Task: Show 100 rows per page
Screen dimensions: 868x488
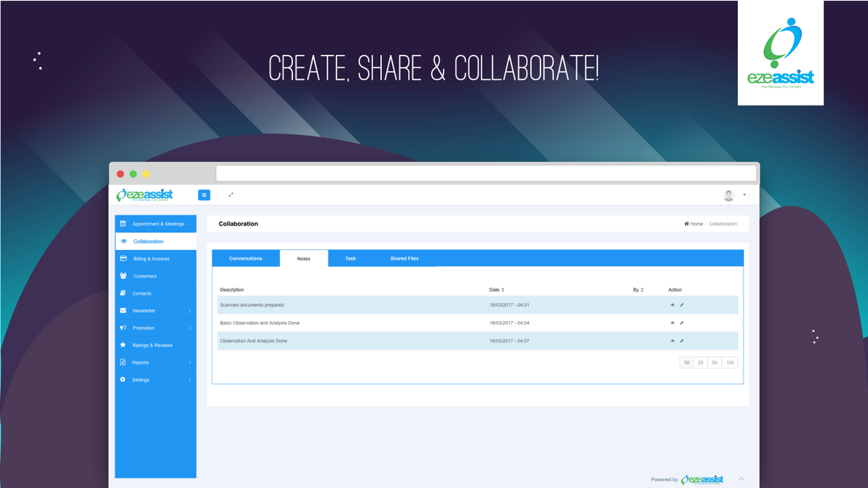Action: [730, 363]
